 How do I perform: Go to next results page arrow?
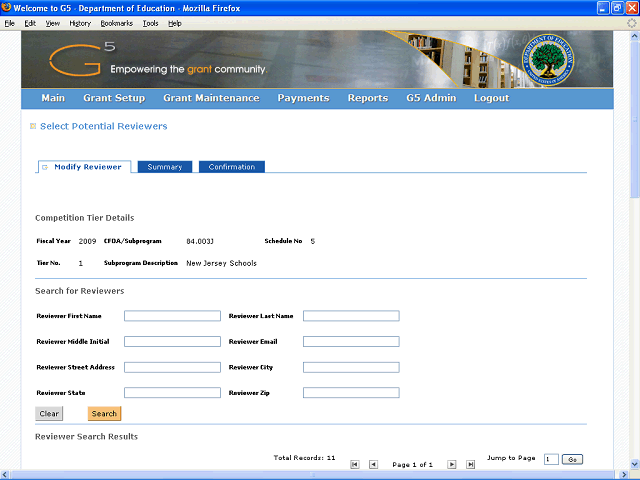pos(451,464)
